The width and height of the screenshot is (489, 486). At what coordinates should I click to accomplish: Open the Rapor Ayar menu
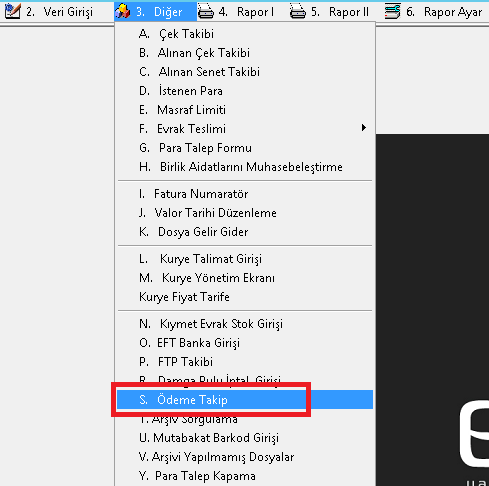point(433,12)
